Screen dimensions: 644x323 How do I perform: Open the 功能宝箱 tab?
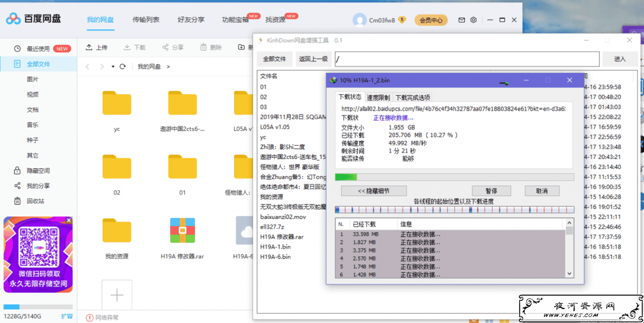235,20
